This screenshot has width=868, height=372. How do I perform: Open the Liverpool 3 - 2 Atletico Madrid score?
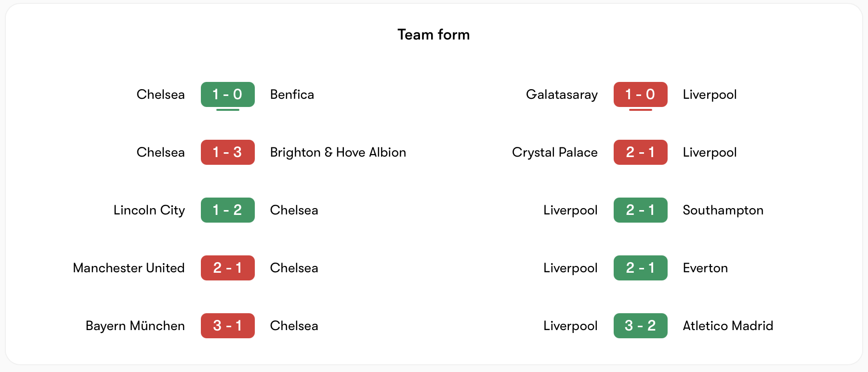640,326
